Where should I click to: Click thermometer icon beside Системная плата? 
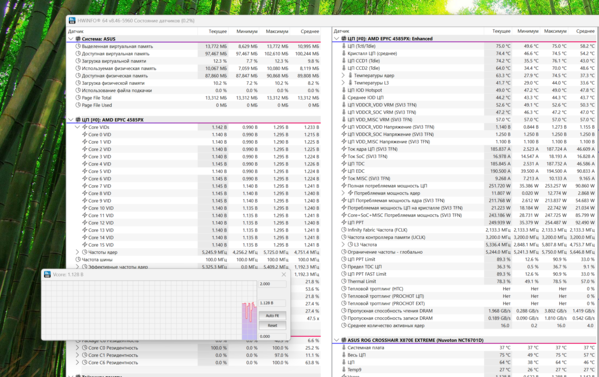pos(343,348)
